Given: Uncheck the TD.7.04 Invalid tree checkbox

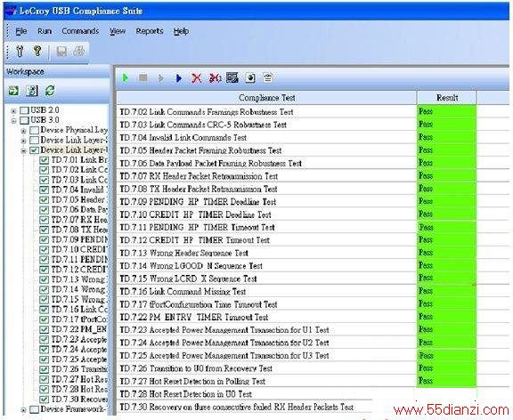Looking at the screenshot, I should [44, 190].
